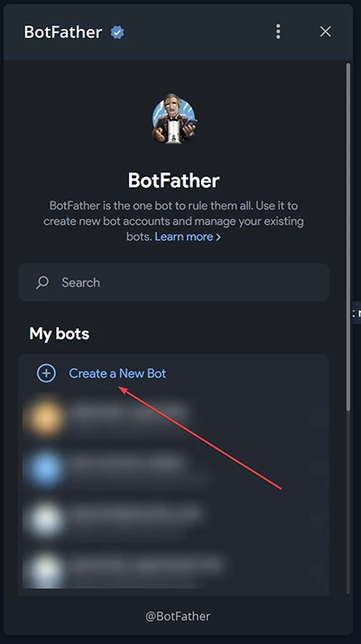The height and width of the screenshot is (644, 361).
Task: Focus the Search input field
Action: pos(173,282)
